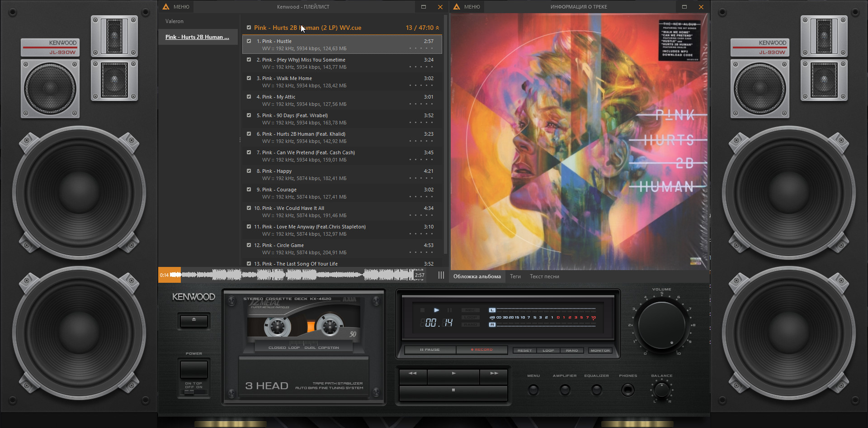The width and height of the screenshot is (868, 428).
Task: Collapse the playlist group with the chevron arrows
Action: click(x=438, y=28)
